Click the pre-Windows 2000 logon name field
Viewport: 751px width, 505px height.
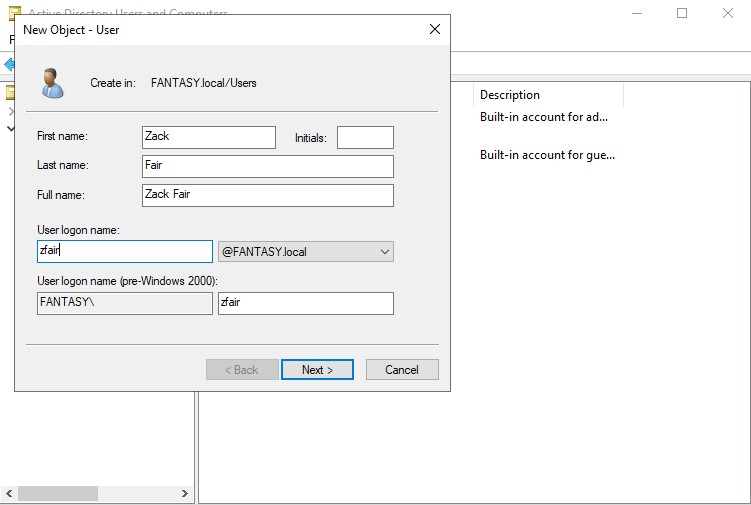[306, 303]
